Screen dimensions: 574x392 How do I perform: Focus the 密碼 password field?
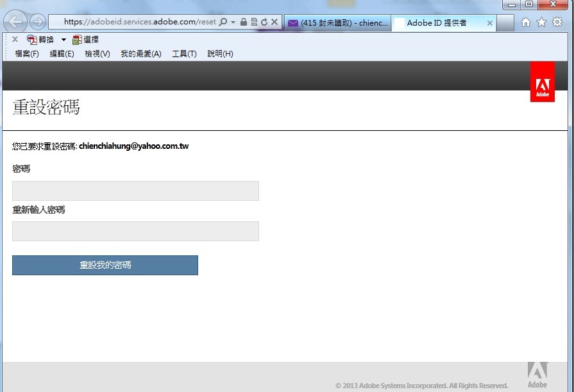[x=135, y=191]
